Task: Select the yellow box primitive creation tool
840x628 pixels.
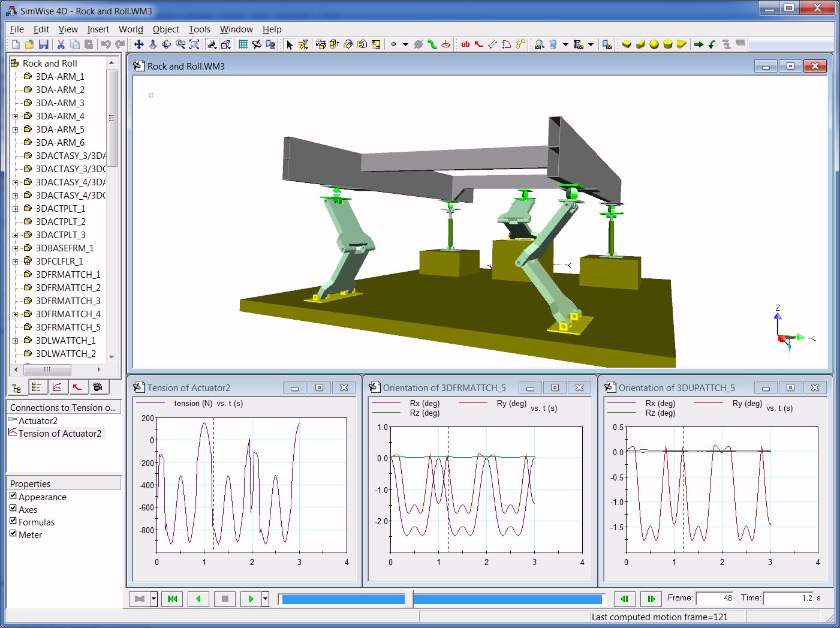Action: [627, 44]
